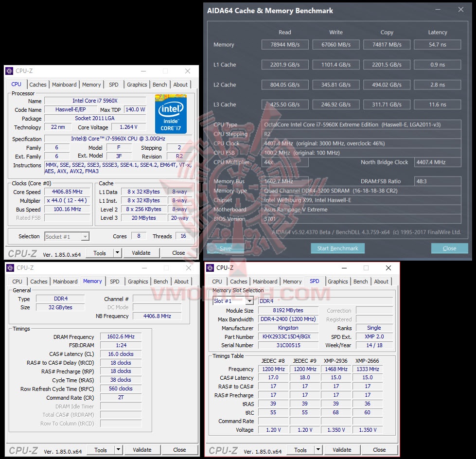Click Tools button in Memory tab window
This screenshot has height=459, width=476.
101,450
